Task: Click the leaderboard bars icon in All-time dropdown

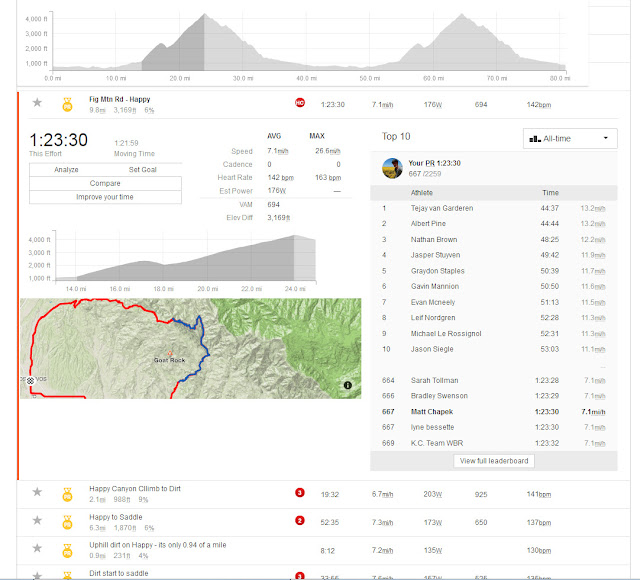Action: point(535,139)
